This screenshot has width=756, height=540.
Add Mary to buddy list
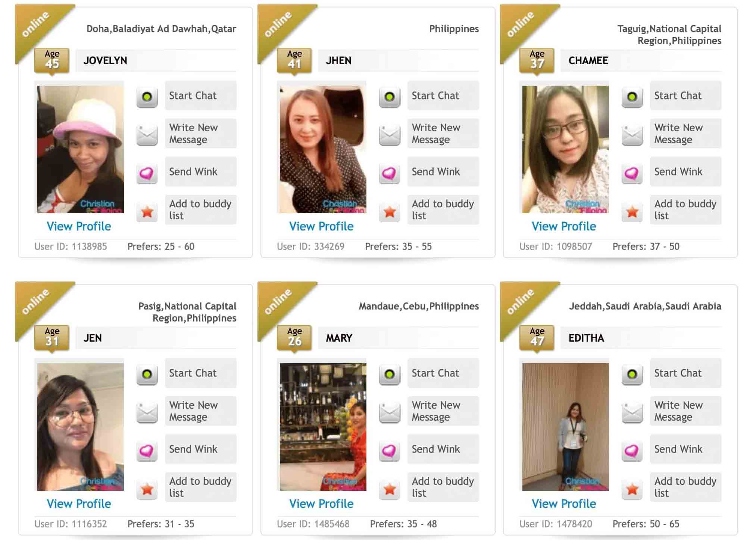point(443,487)
